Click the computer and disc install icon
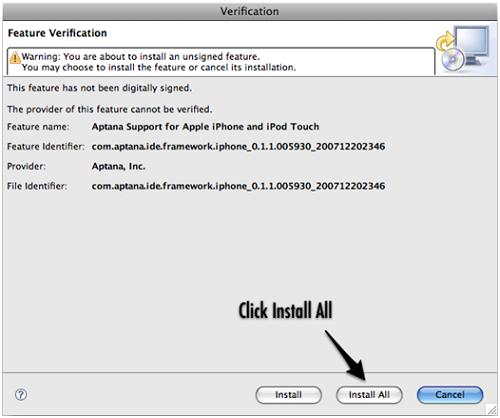 pyautogui.click(x=463, y=49)
